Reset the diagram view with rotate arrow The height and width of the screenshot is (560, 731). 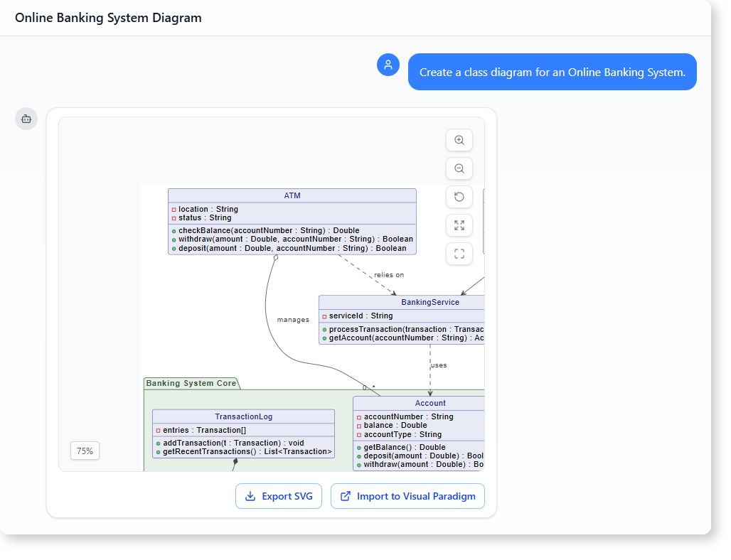(459, 197)
